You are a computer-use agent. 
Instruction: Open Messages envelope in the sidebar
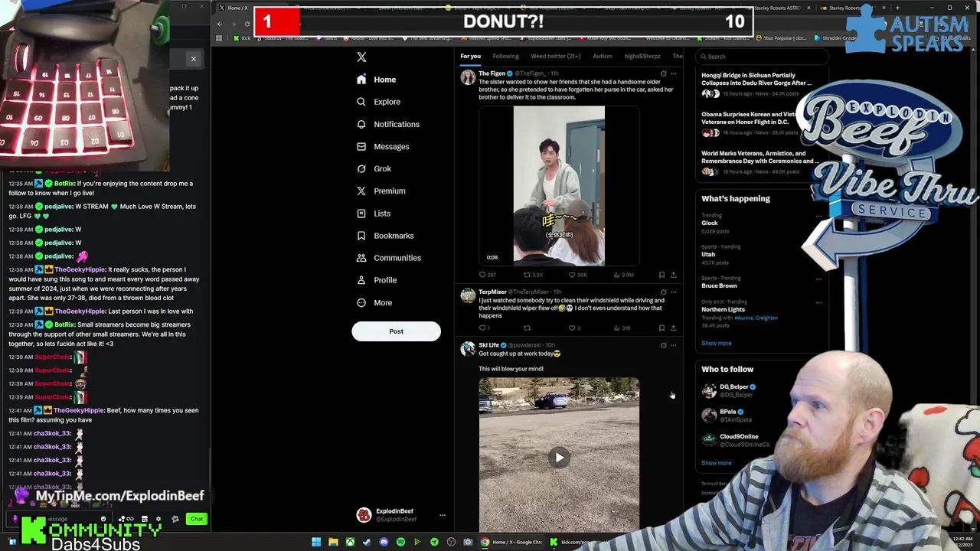tap(361, 146)
